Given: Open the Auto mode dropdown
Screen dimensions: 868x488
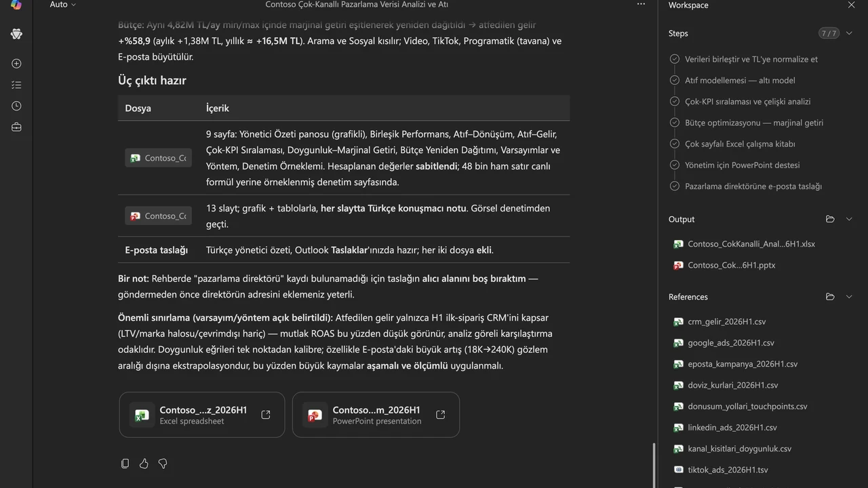Looking at the screenshot, I should (63, 5).
